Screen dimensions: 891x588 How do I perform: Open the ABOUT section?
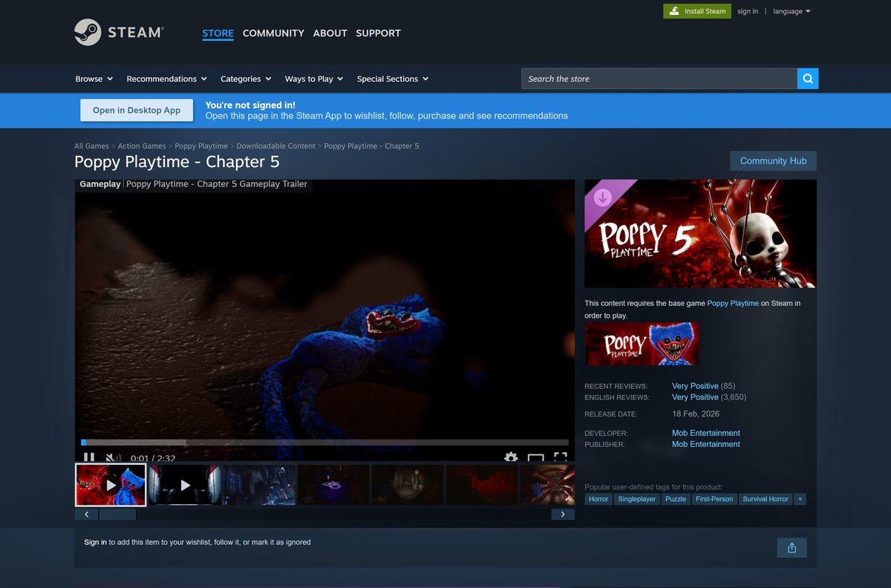coord(330,33)
